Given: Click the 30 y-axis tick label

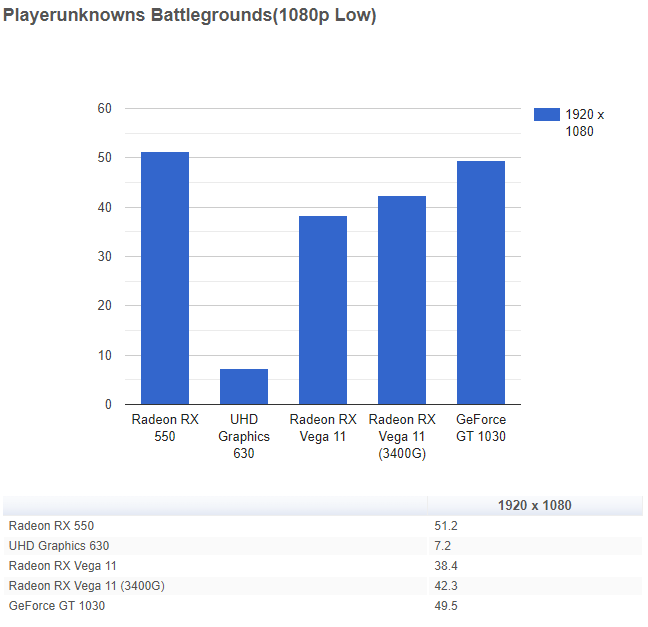Looking at the screenshot, I should click(105, 256).
